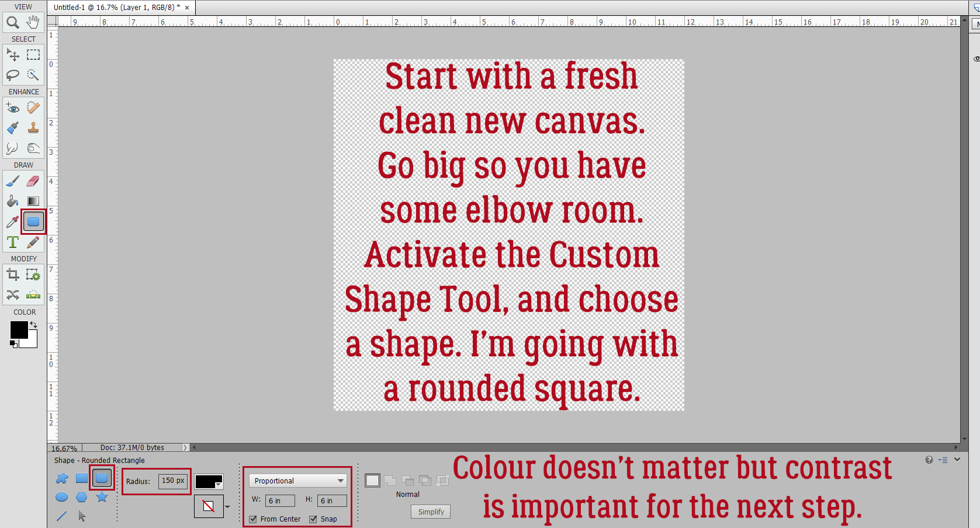Select the Eraser tool

click(33, 181)
